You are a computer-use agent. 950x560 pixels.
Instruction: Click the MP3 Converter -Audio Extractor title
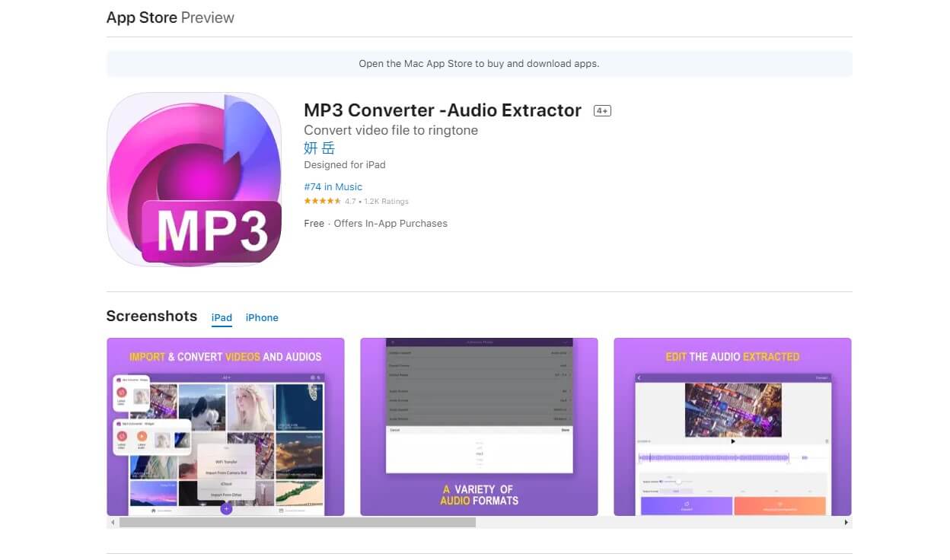(442, 110)
